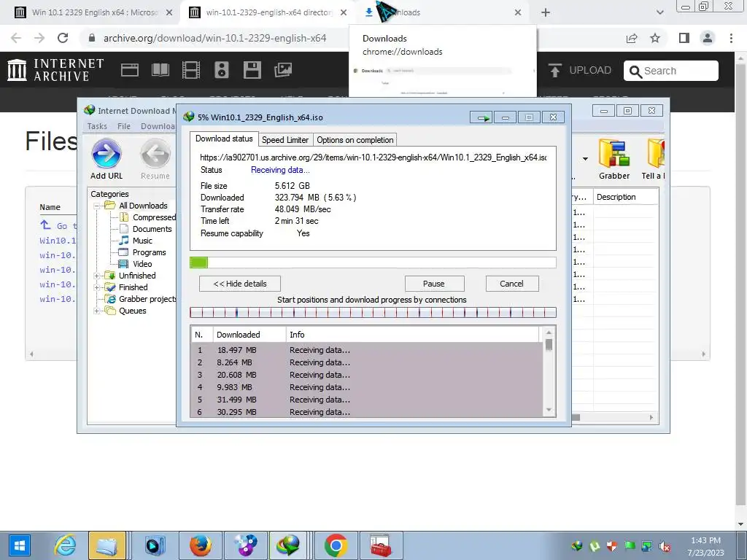Open the Chrome profile avatar
Viewport: 747px width, 560px height.
708,38
